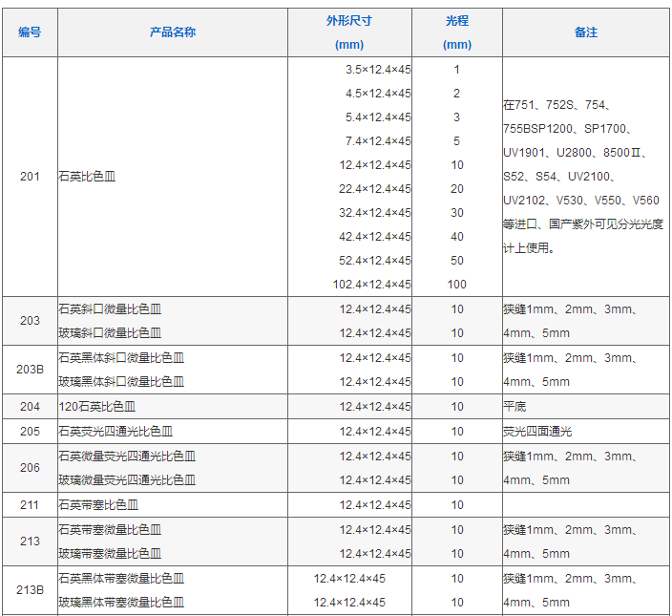Select the 石英比色皿 product name in row 201

coord(87,177)
